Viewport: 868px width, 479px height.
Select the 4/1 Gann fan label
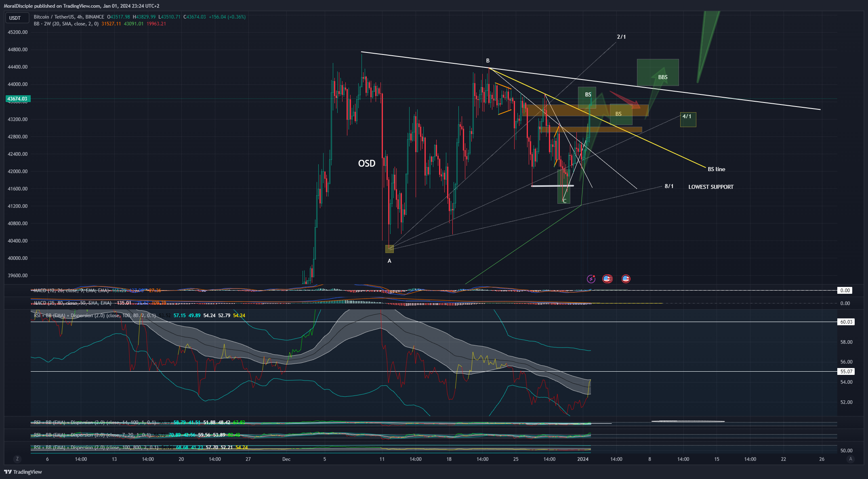[687, 116]
